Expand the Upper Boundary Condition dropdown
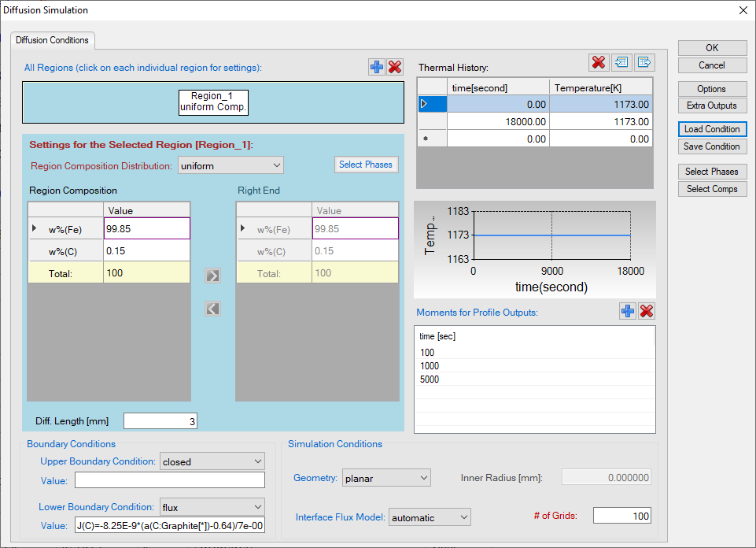Image resolution: width=756 pixels, height=548 pixels. (212, 461)
